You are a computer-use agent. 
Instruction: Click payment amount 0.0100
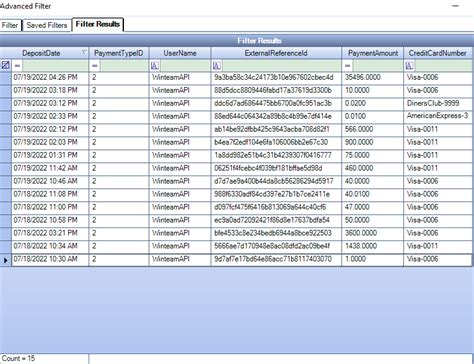373,117
